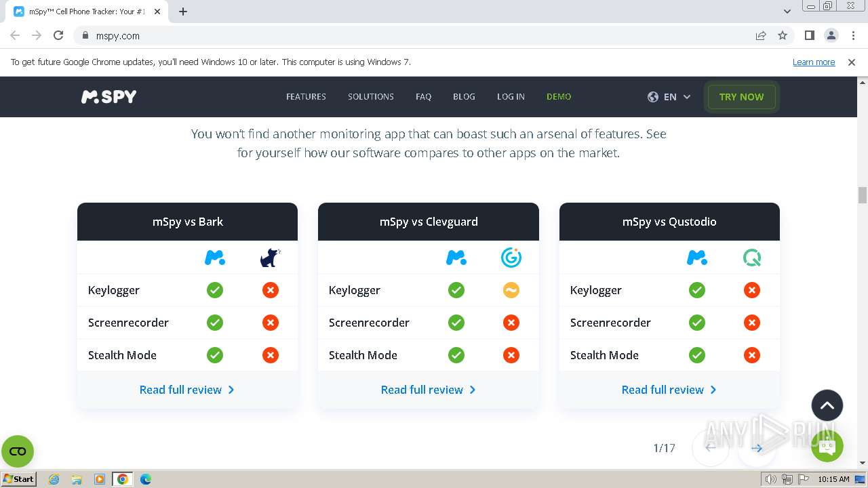This screenshot has height=488, width=868.
Task: Read full review of mSpy vs Bark
Action: click(x=187, y=390)
